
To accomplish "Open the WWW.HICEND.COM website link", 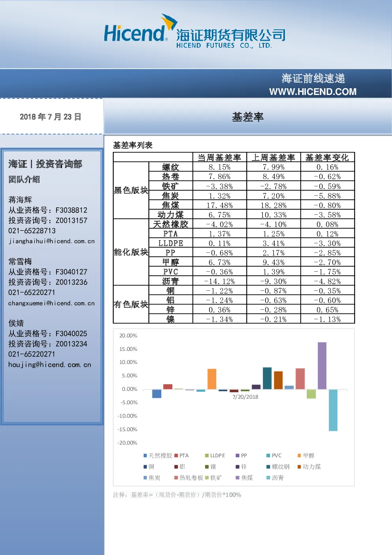I will coord(313,92).
